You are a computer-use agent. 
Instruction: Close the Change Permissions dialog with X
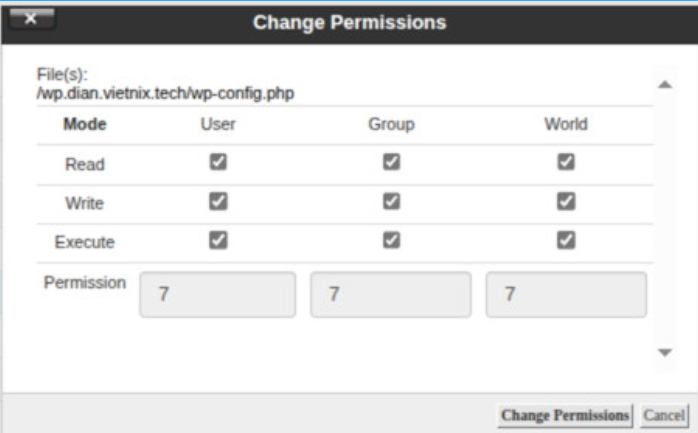pos(31,18)
